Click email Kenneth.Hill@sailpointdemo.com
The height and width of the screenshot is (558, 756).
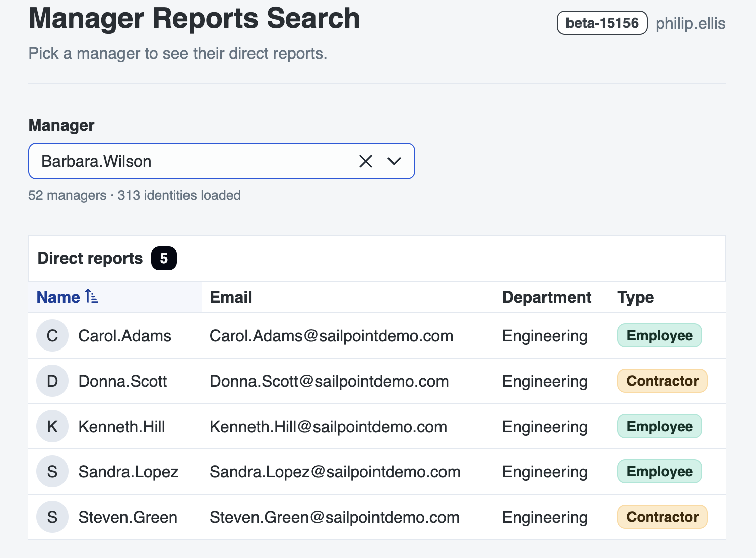coord(328,427)
